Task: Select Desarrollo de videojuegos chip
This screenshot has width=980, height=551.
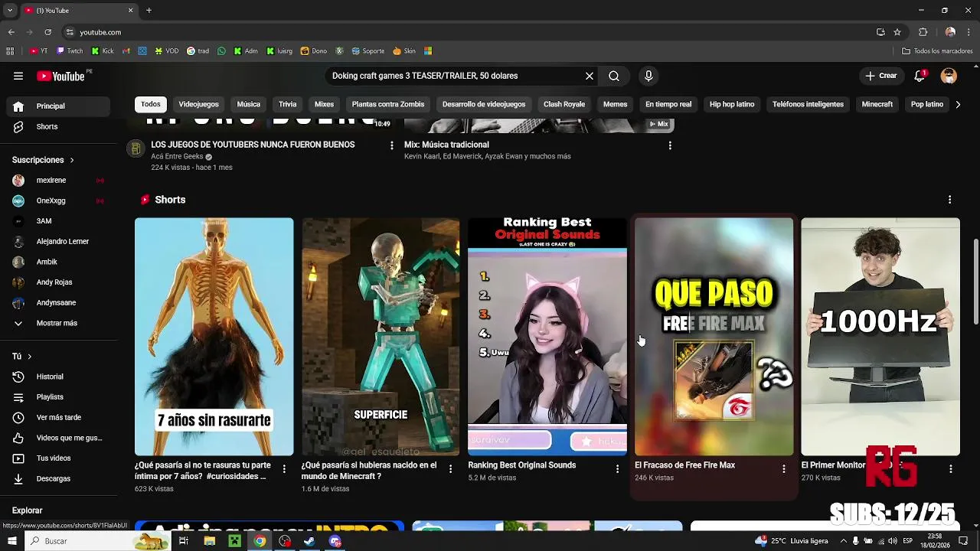Action: point(484,104)
